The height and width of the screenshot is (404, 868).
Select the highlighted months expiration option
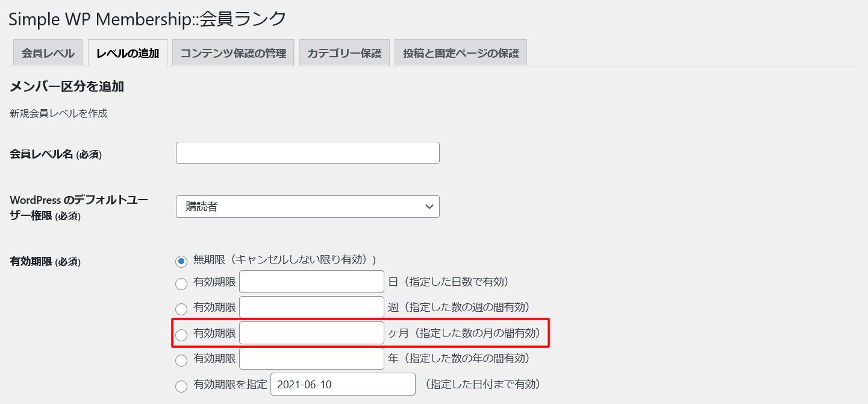pos(181,333)
